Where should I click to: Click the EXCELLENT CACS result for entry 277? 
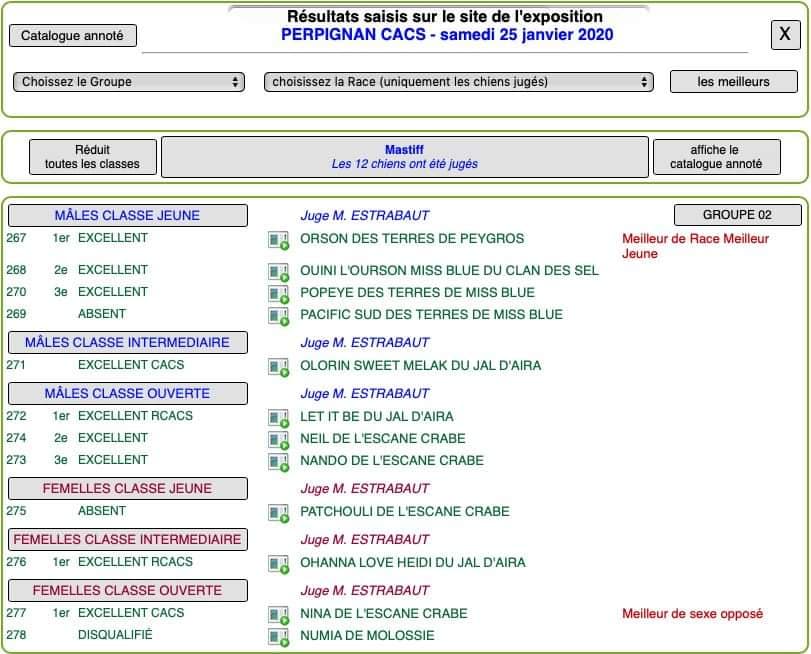click(x=131, y=613)
